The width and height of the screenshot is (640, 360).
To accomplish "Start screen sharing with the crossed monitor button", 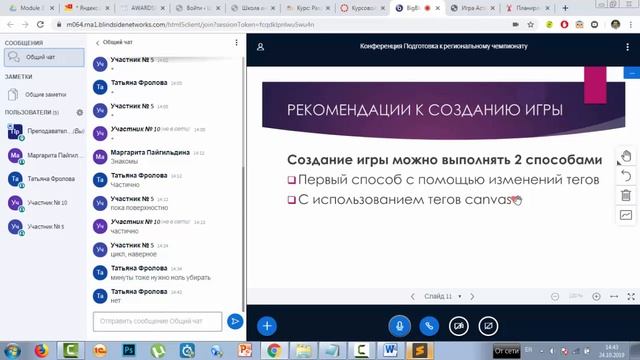I will point(488,326).
